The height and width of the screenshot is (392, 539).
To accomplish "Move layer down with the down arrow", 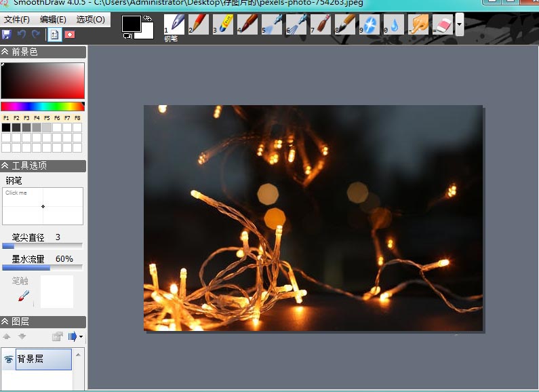I will point(22,336).
